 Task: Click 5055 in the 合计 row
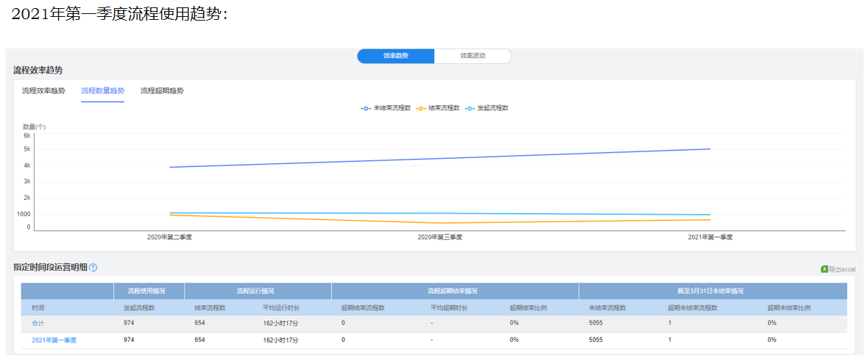[x=596, y=323]
